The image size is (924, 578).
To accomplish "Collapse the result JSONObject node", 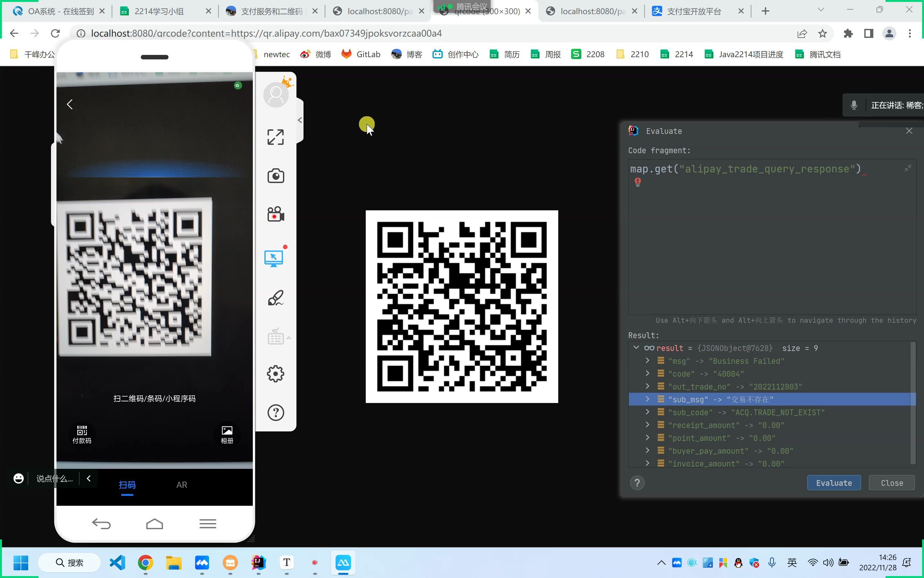I will point(636,347).
